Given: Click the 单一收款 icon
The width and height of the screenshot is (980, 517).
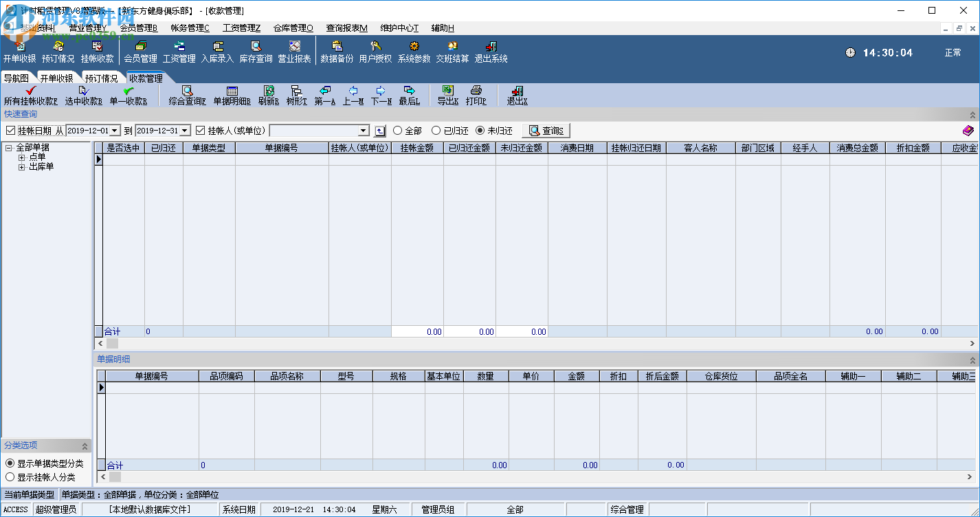Looking at the screenshot, I should coord(129,96).
